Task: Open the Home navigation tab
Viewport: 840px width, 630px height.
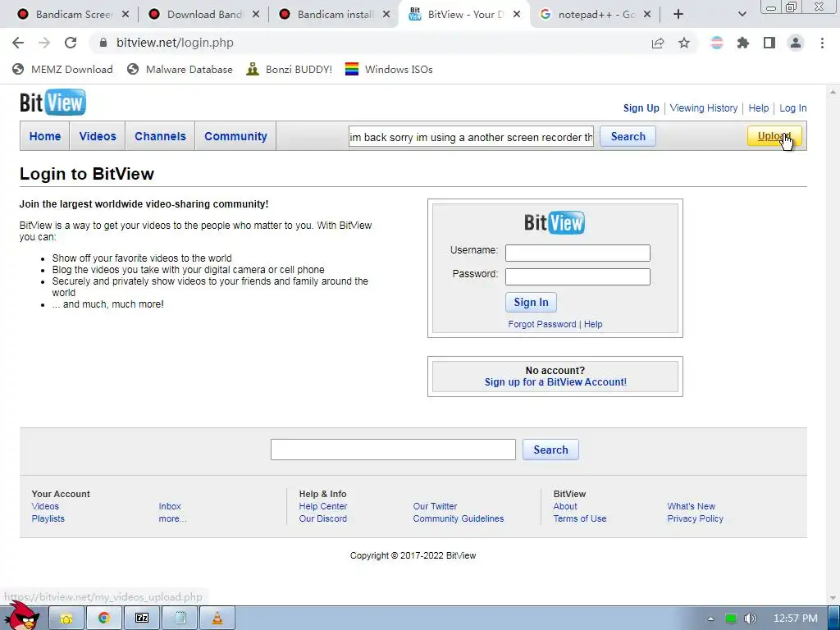Action: coord(45,136)
